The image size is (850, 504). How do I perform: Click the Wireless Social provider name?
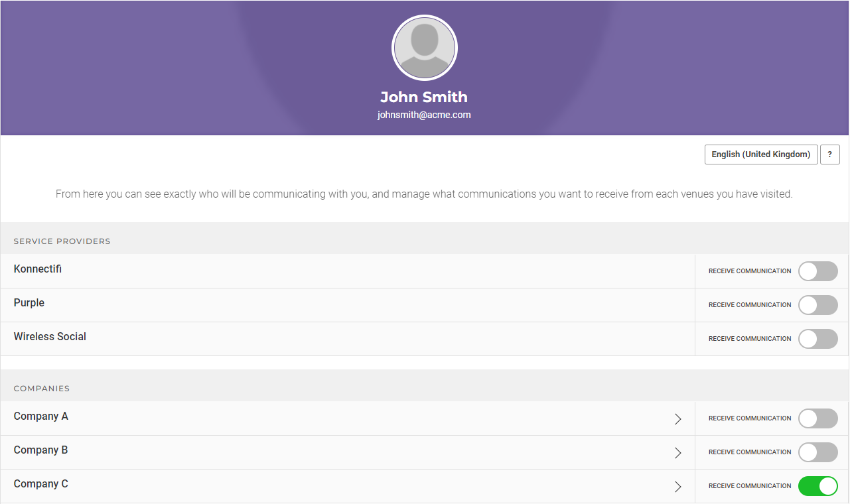(50, 337)
